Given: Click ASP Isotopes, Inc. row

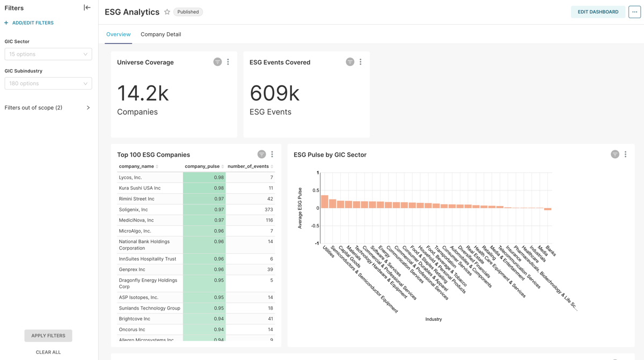Looking at the screenshot, I should (x=196, y=298).
